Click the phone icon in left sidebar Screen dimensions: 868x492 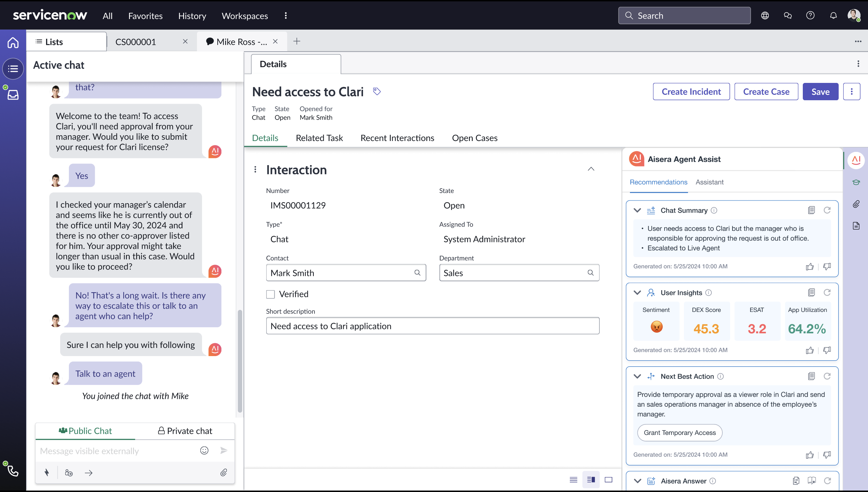pos(13,471)
